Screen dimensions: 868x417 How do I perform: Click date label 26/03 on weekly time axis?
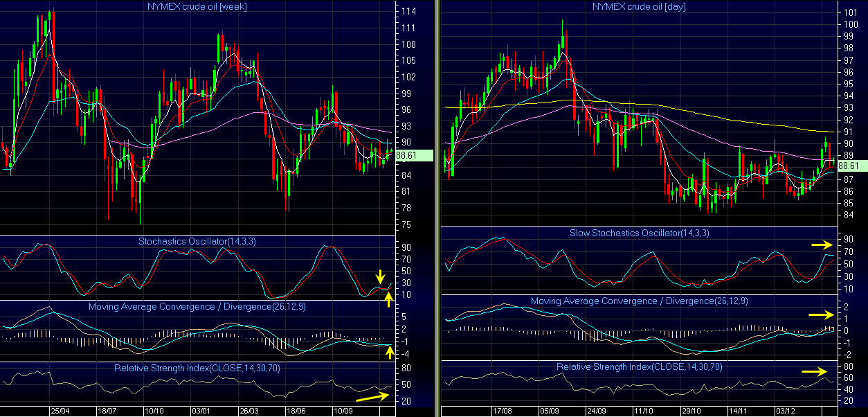click(249, 411)
